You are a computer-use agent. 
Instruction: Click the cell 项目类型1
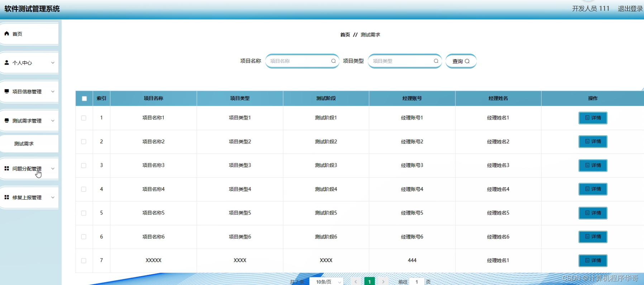(x=240, y=118)
